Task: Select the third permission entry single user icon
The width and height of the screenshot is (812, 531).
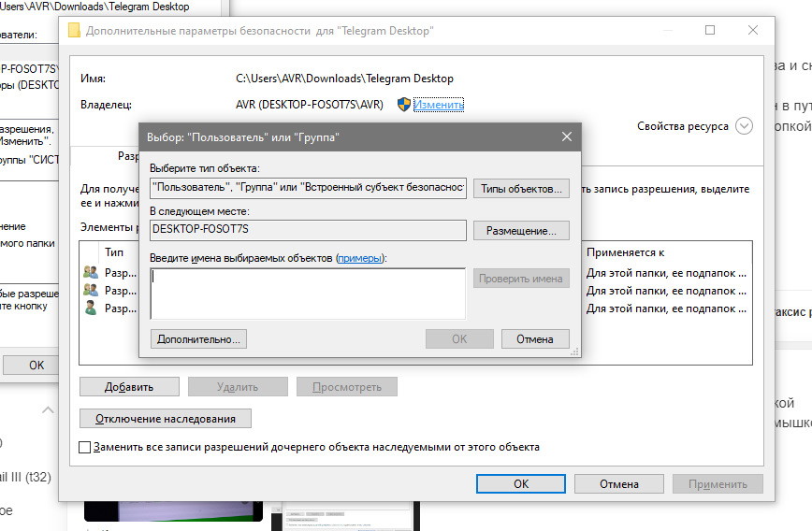Action: pyautogui.click(x=91, y=308)
